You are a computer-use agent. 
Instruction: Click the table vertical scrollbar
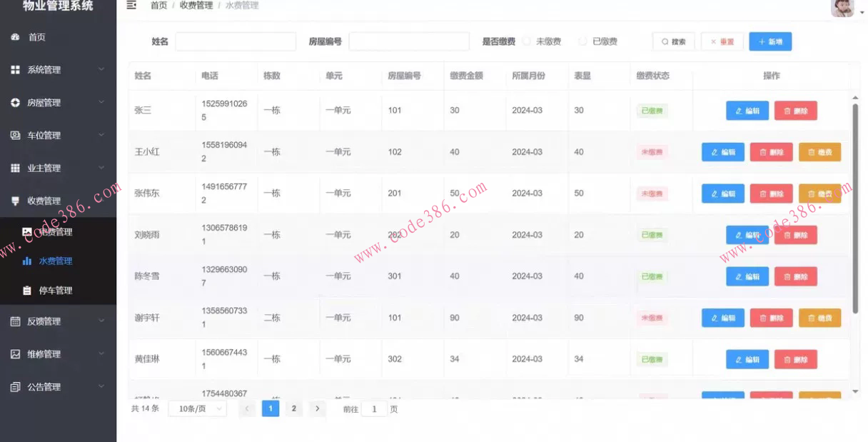[x=855, y=200]
